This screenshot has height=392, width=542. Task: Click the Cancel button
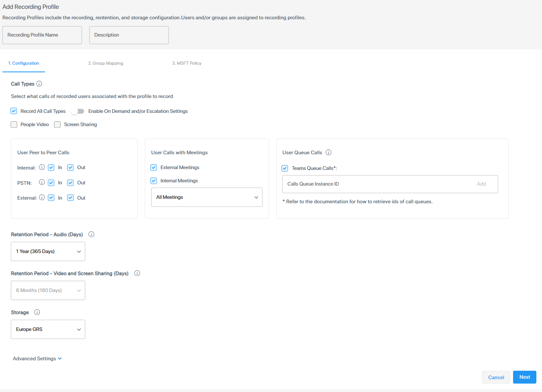496,377
